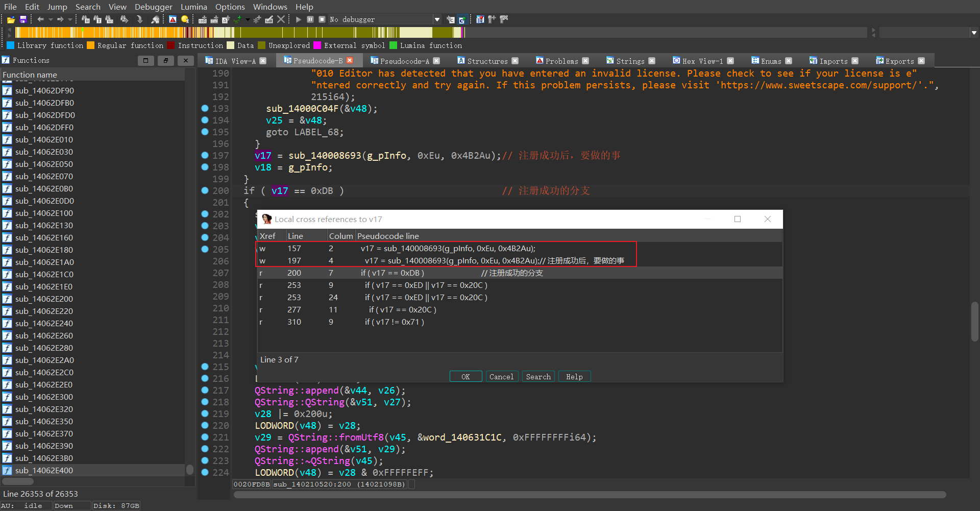
Task: Open dropdown at far right of navigation bar
Action: [x=974, y=33]
